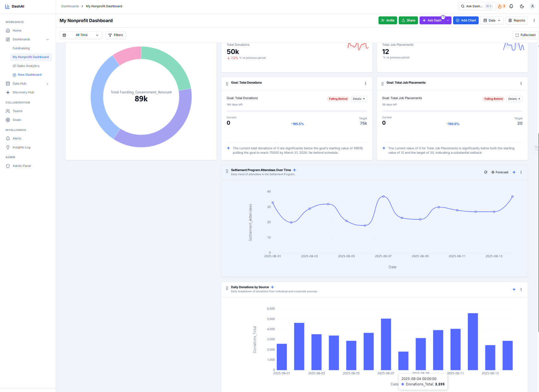This screenshot has width=539, height=392.
Task: Click the Add Chart button
Action: [x=466, y=21]
